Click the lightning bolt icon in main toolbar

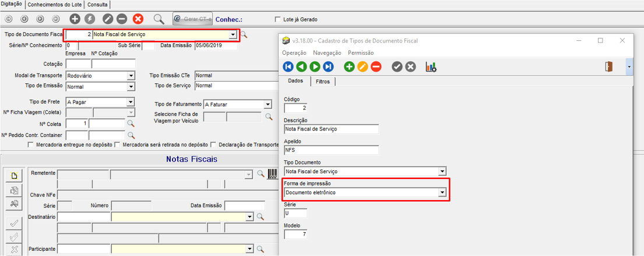click(90, 19)
